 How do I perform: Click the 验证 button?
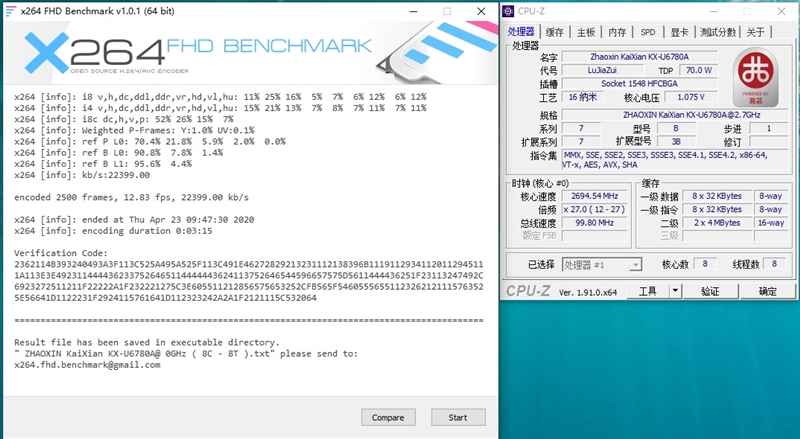[710, 291]
